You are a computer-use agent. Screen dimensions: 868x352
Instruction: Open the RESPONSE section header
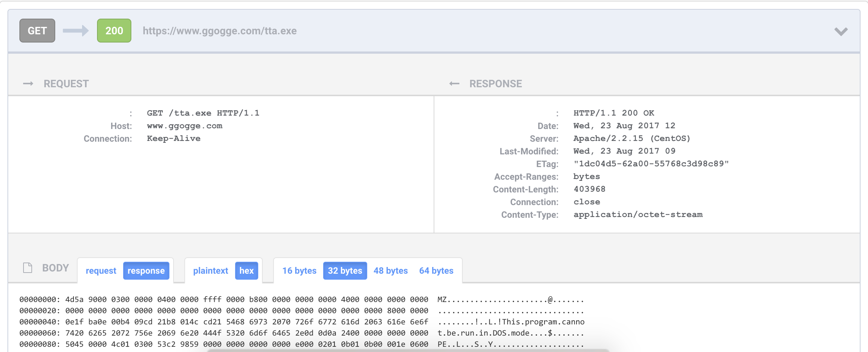pos(496,84)
